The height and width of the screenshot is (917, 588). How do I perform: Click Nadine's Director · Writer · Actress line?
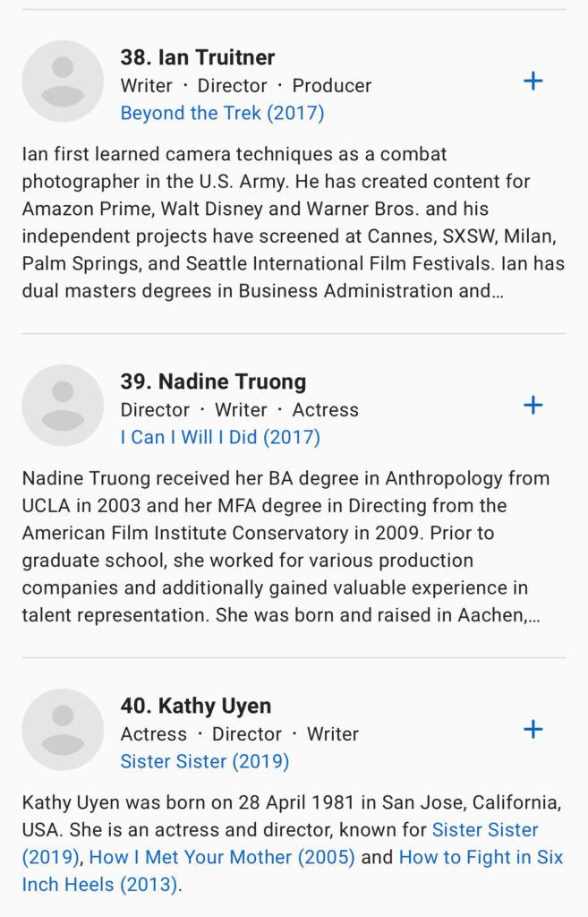pos(240,410)
